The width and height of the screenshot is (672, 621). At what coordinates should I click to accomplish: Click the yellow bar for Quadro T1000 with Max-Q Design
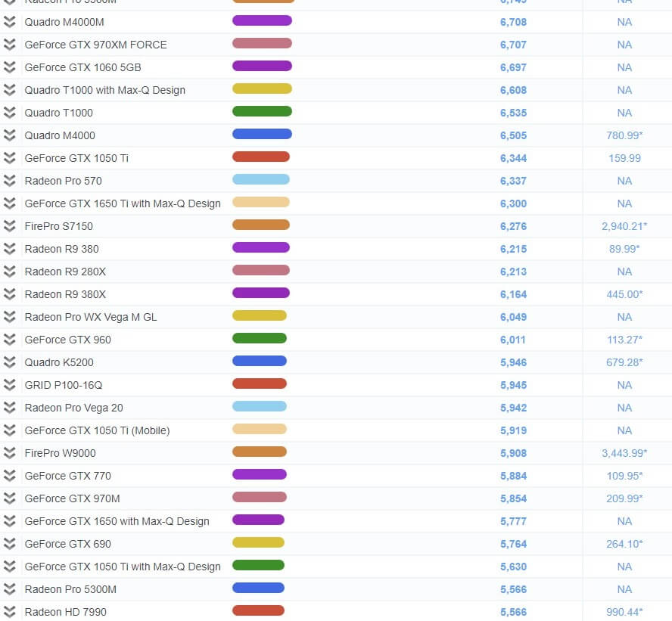[x=262, y=88]
